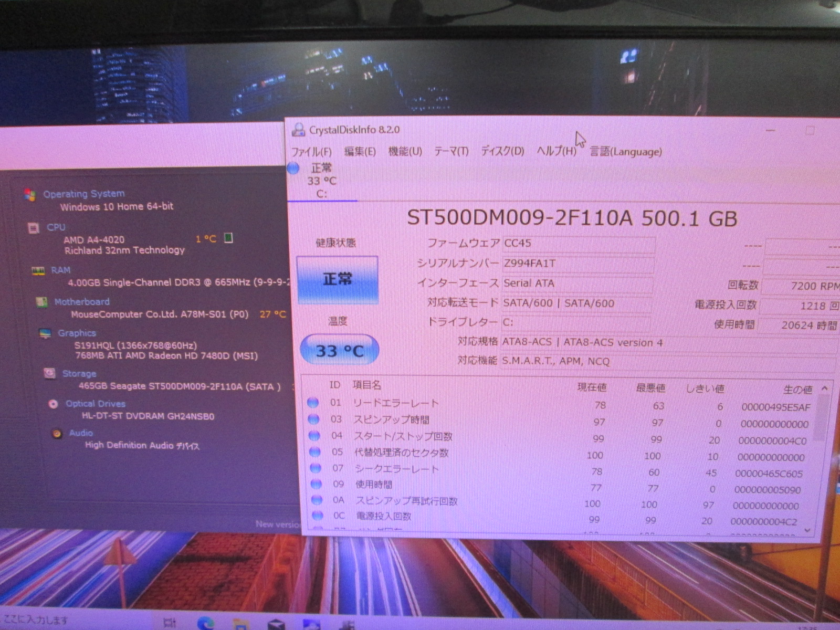The height and width of the screenshot is (630, 840).
Task: Open the 機能(U) menu
Action: pos(405,152)
